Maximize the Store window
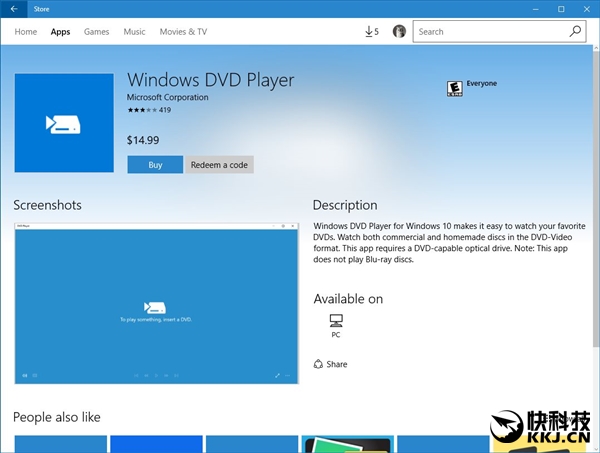The width and height of the screenshot is (600, 453). pyautogui.click(x=561, y=9)
